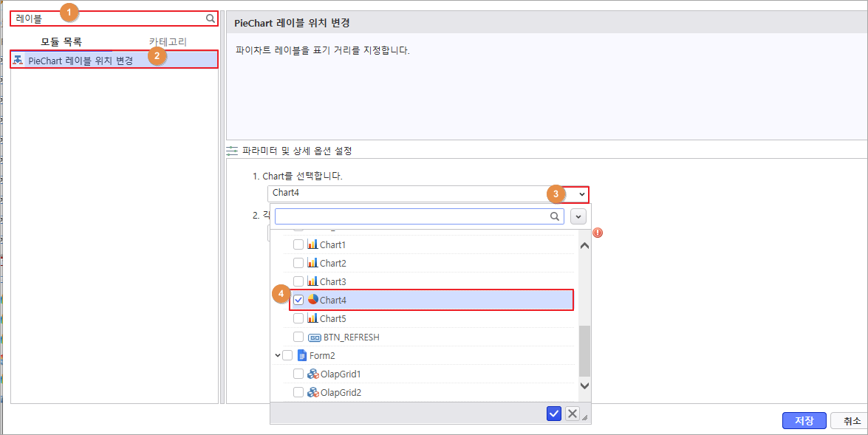Click the OlapGrid1 grid icon
The image size is (868, 435).
pyautogui.click(x=312, y=374)
